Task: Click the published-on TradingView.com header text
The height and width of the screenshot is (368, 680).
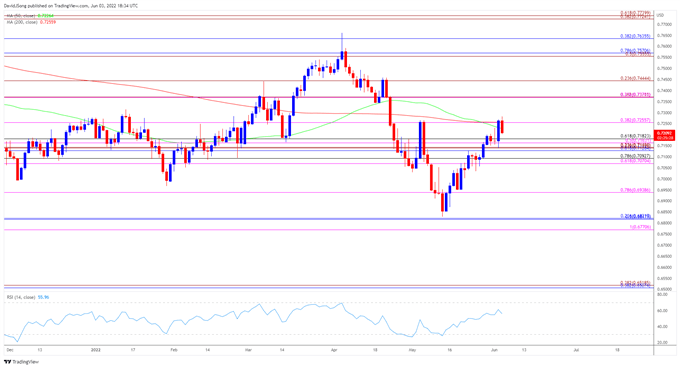Action: 71,6
